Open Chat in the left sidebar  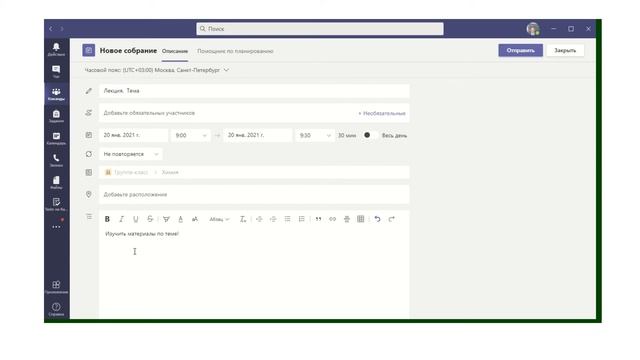point(56,71)
